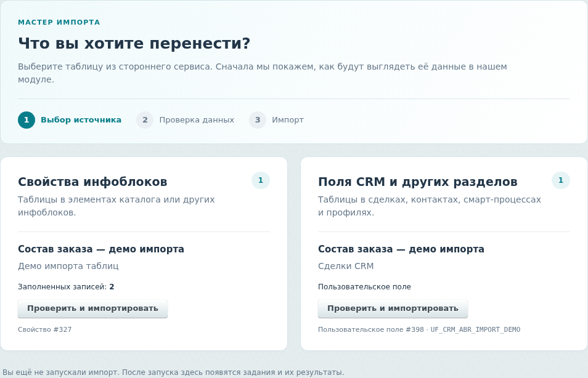Viewport: 588px width, 378px height.
Task: Click 'Пользовательское поле #398 · UF_CRM_ABR_IMPORT_DEMO' caption
Action: point(419,330)
